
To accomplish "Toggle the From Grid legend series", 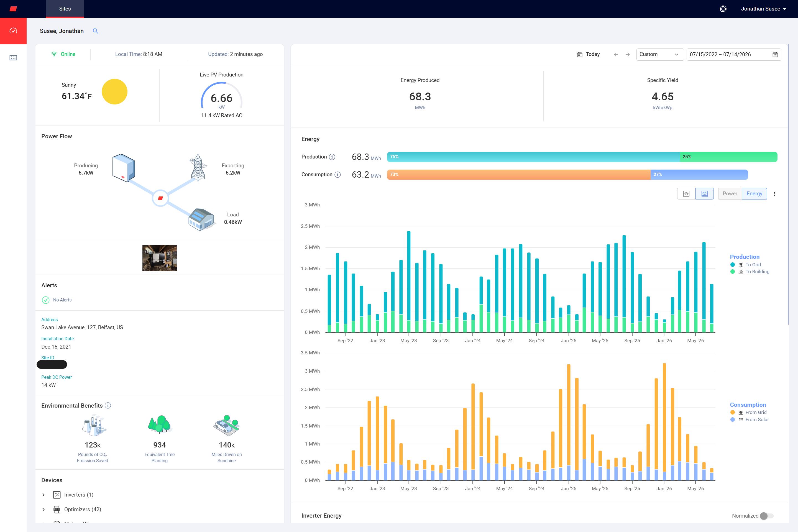I will pyautogui.click(x=748, y=412).
